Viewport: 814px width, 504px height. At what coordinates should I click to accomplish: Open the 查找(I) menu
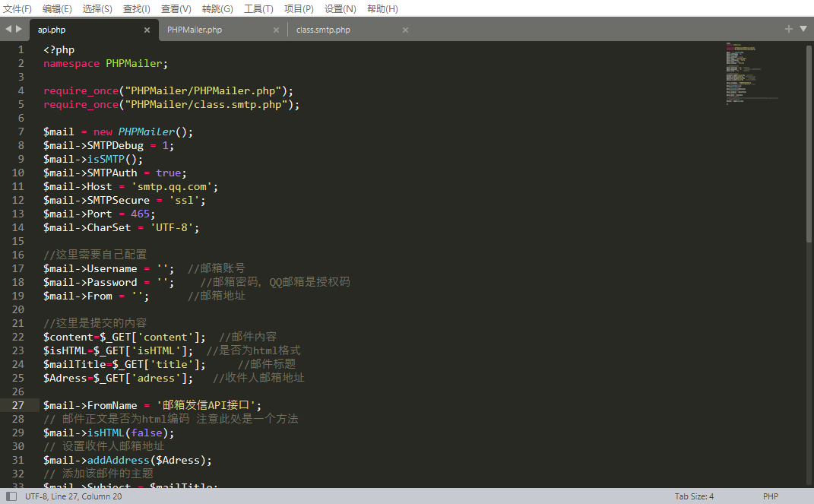[137, 8]
